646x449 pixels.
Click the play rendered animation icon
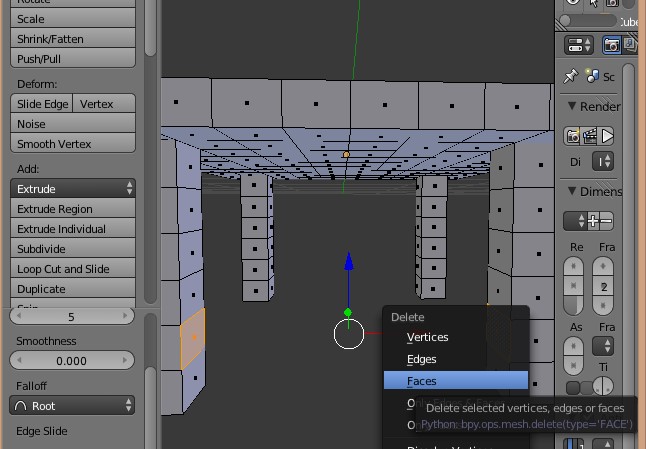606,135
